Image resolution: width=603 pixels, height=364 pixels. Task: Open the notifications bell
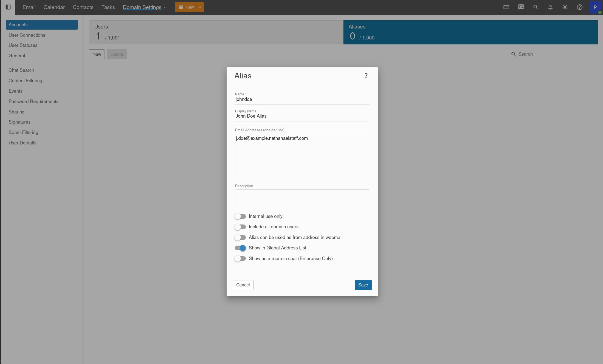coord(550,7)
